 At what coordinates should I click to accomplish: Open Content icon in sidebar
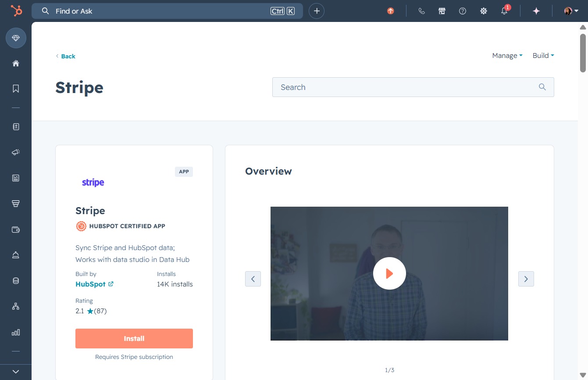coord(16,178)
